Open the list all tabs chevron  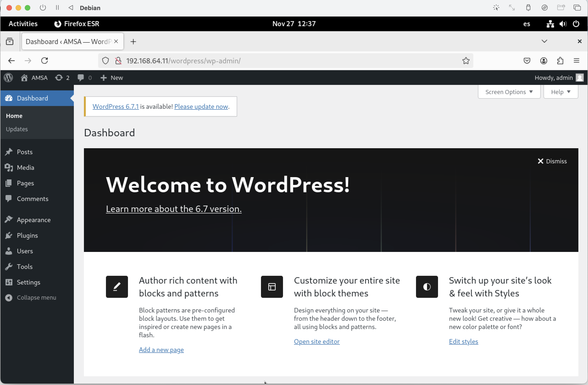click(544, 41)
